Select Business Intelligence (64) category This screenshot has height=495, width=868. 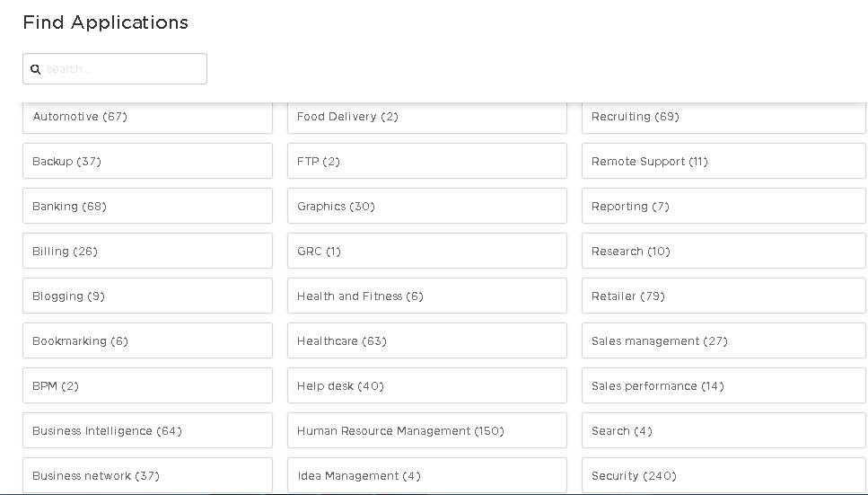point(147,431)
